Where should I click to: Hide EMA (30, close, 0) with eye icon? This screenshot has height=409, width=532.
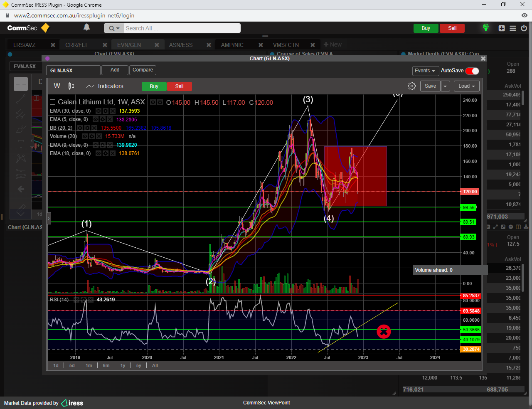point(99,111)
